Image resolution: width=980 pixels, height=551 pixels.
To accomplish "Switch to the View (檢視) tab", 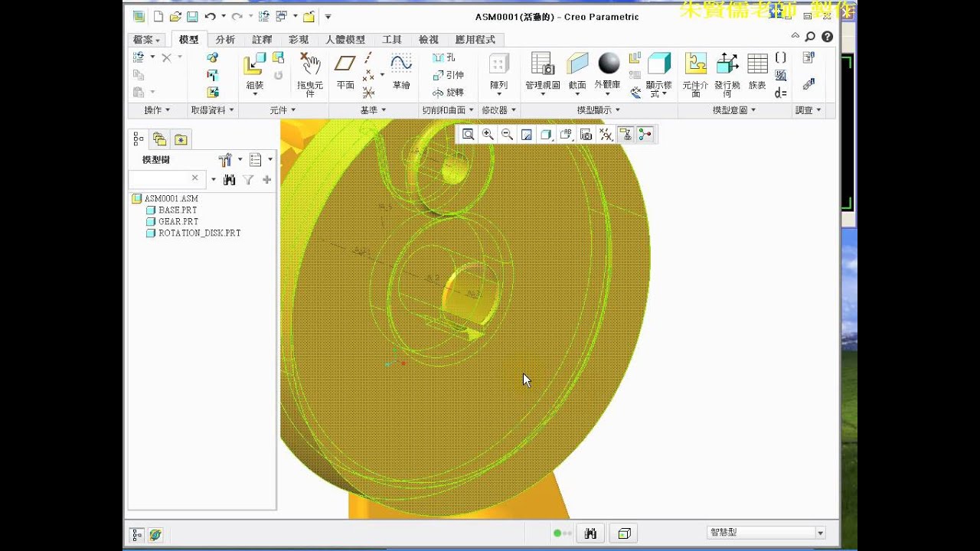I will (428, 40).
